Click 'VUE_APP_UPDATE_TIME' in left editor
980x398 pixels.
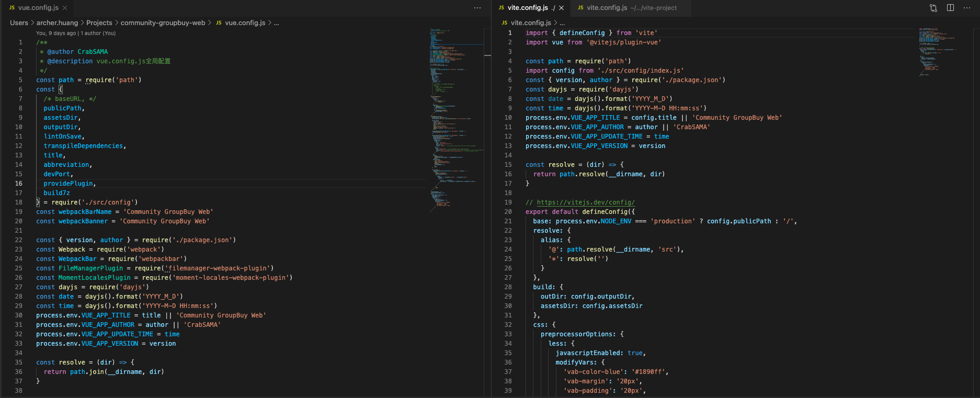click(x=117, y=334)
